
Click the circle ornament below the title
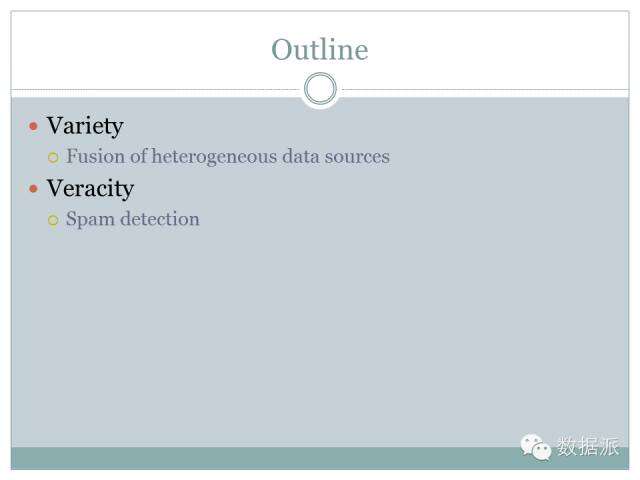[320, 89]
